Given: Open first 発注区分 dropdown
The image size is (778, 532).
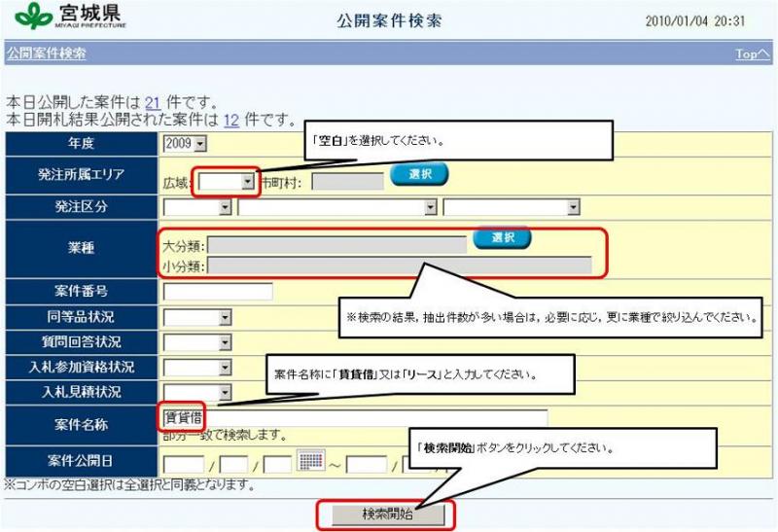Looking at the screenshot, I should pos(197,207).
